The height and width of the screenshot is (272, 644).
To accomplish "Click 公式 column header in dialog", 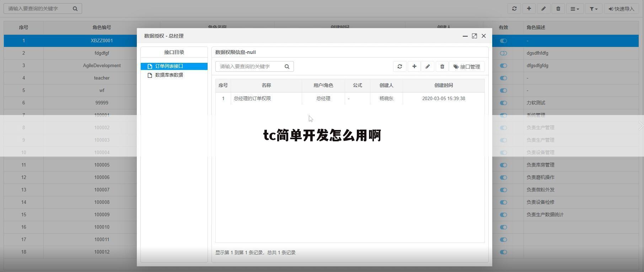I will click(357, 85).
